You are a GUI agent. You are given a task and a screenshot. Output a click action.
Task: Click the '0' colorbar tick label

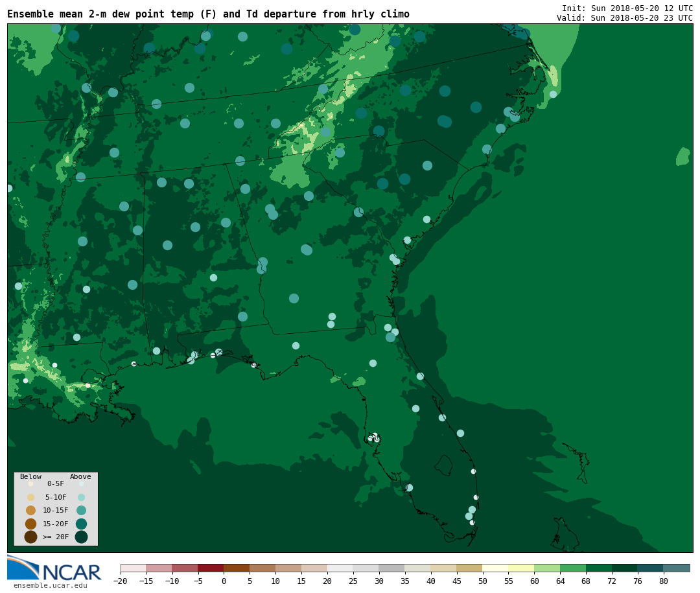224,581
